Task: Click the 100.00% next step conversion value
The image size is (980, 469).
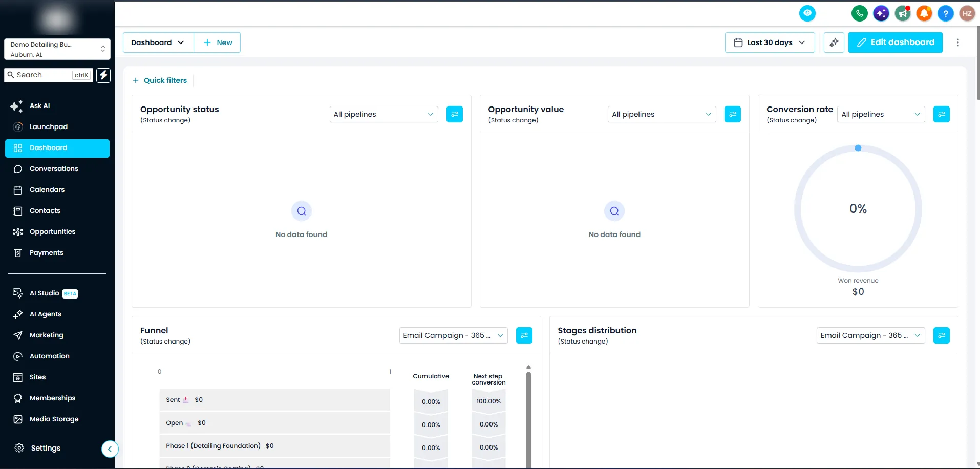Action: coord(488,401)
